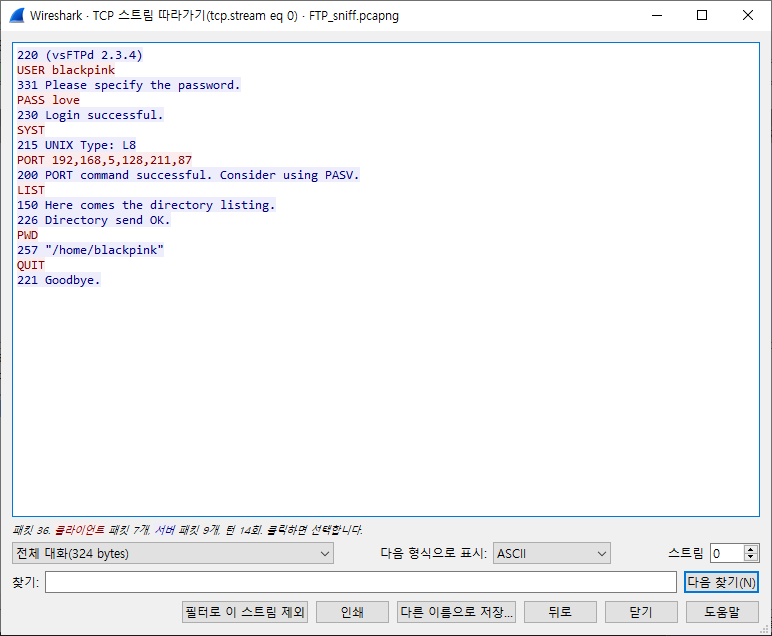Click '257 "/home/blackpink"' line

90,250
